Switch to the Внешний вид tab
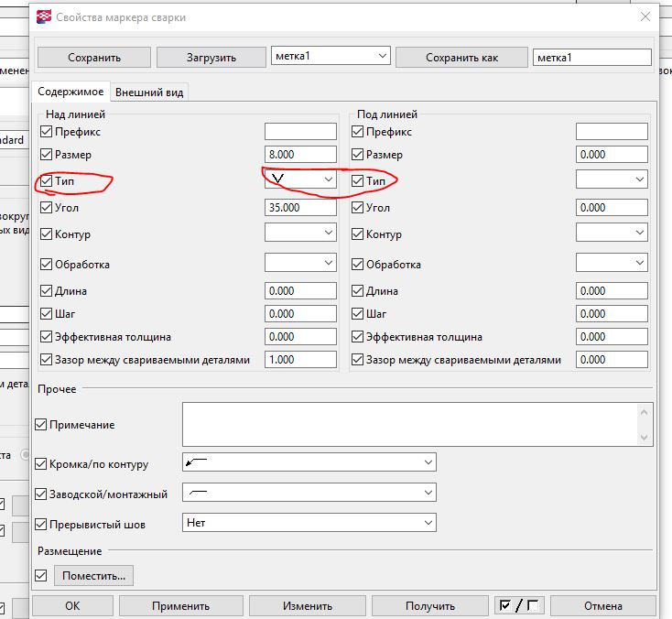Image resolution: width=672 pixels, height=619 pixels. tap(154, 92)
